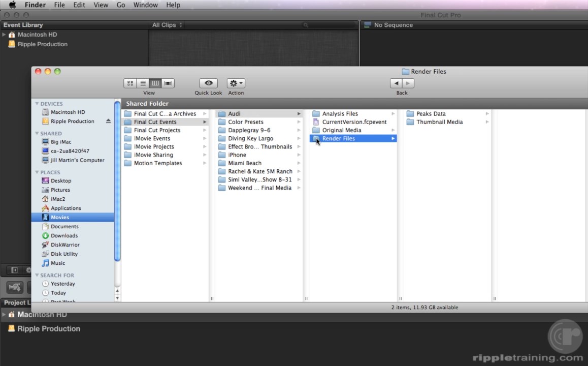The height and width of the screenshot is (366, 588).
Task: Open the All Clips filter popup
Action: tap(167, 25)
